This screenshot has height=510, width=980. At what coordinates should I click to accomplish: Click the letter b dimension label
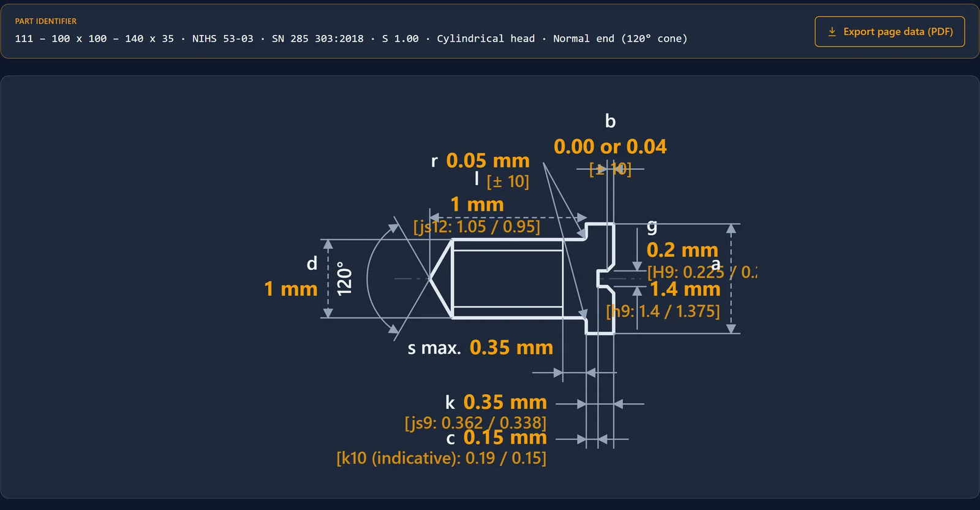610,121
